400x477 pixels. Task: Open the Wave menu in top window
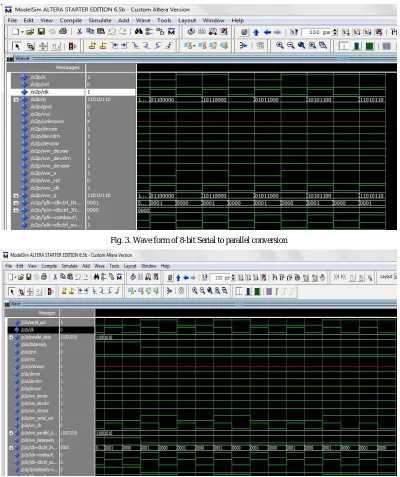pyautogui.click(x=143, y=20)
